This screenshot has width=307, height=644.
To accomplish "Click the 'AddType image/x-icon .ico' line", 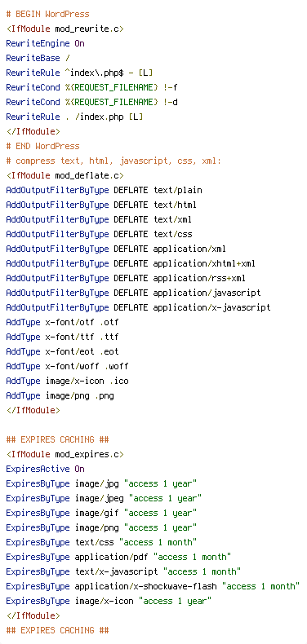I will [68, 382].
